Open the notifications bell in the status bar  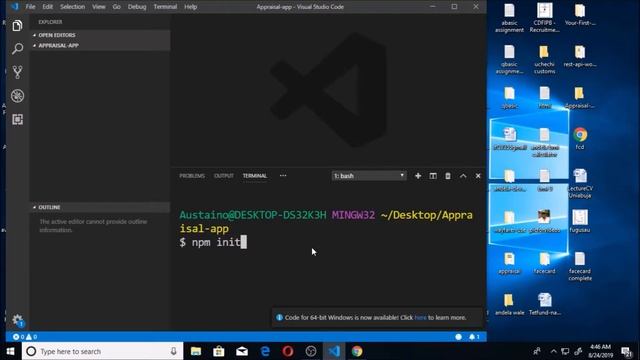pyautogui.click(x=474, y=337)
